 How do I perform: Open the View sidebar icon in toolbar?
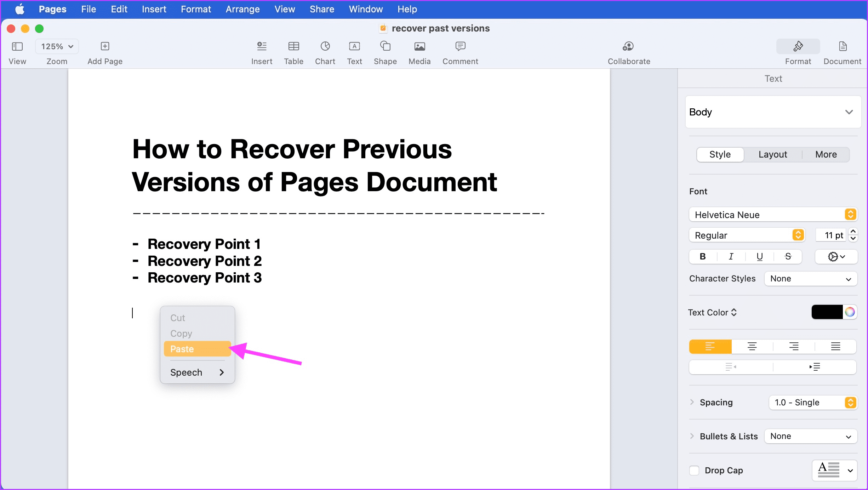pos(17,46)
